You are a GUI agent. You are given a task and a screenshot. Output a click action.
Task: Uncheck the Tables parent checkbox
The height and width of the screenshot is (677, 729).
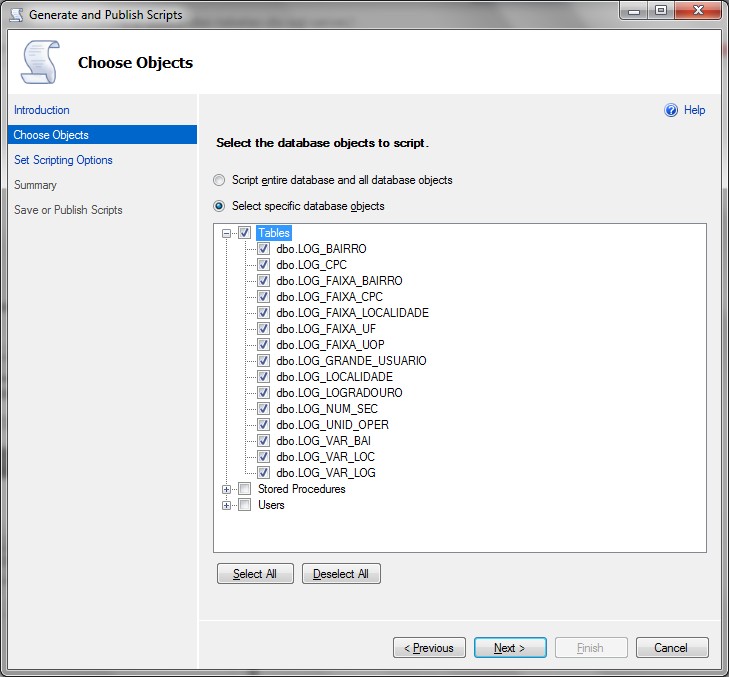(x=245, y=232)
